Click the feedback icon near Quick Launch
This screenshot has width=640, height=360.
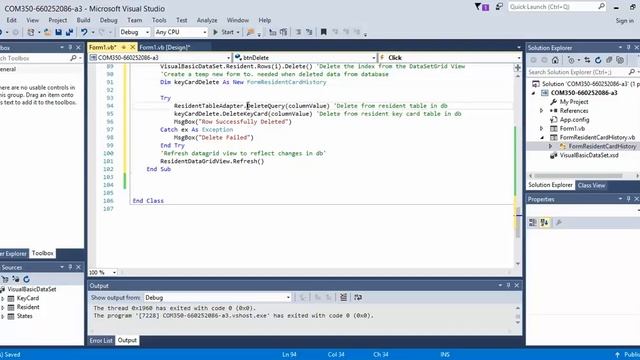point(499,7)
